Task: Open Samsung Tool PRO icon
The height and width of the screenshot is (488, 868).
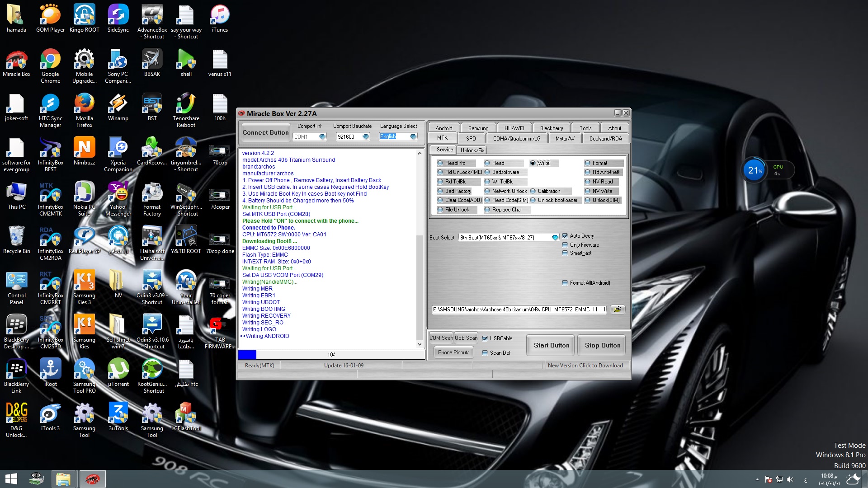Action: pos(84,376)
